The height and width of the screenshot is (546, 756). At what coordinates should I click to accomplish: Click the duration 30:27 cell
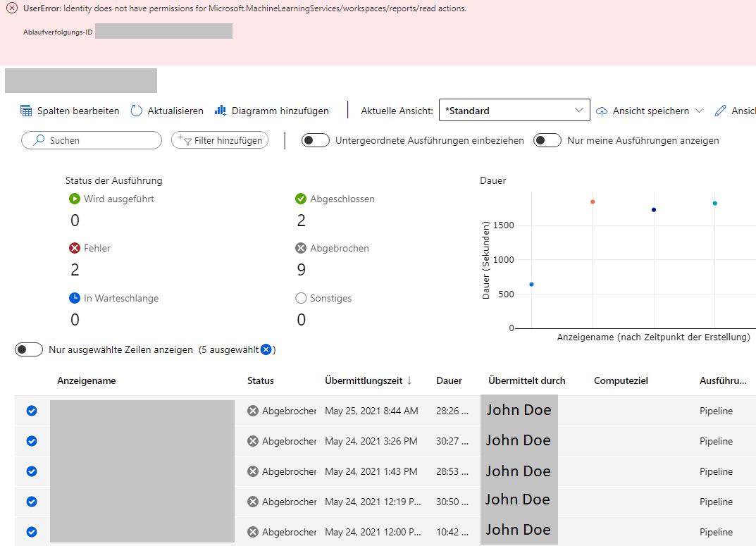[x=452, y=442]
